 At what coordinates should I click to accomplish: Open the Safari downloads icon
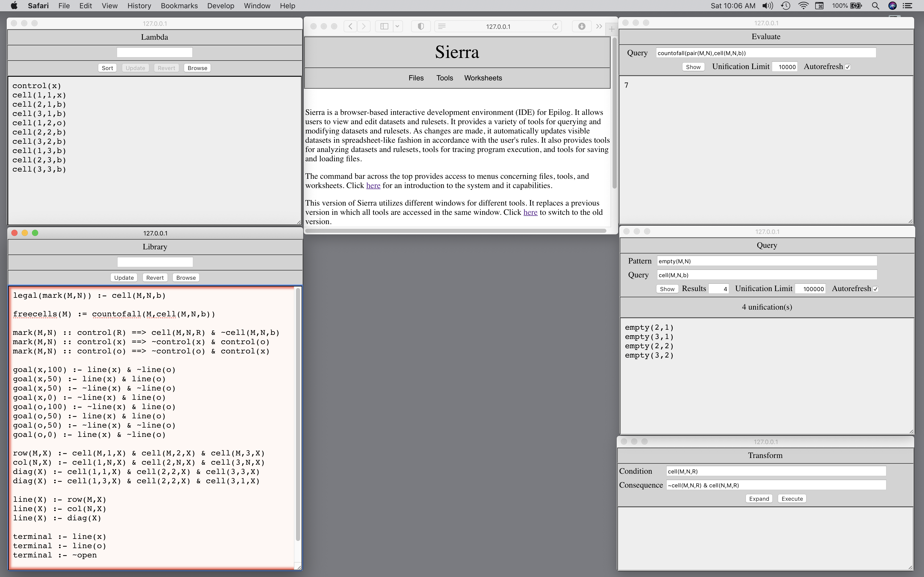[582, 26]
